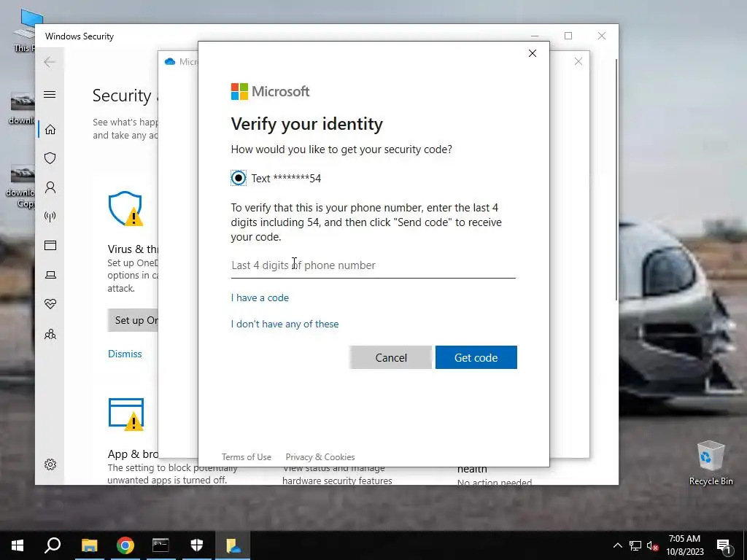The image size is (747, 560).
Task: Select the Recycle Bin desktop icon
Action: (711, 463)
